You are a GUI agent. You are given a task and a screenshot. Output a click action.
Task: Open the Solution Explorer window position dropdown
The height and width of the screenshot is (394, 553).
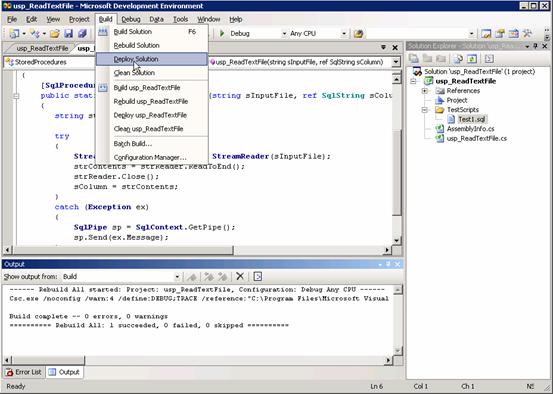pyautogui.click(x=527, y=46)
